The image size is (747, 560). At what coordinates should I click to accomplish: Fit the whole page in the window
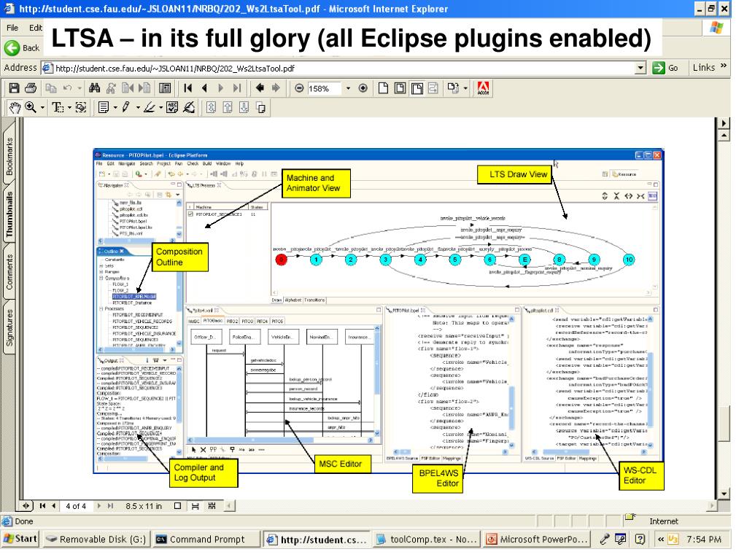pyautogui.click(x=400, y=88)
